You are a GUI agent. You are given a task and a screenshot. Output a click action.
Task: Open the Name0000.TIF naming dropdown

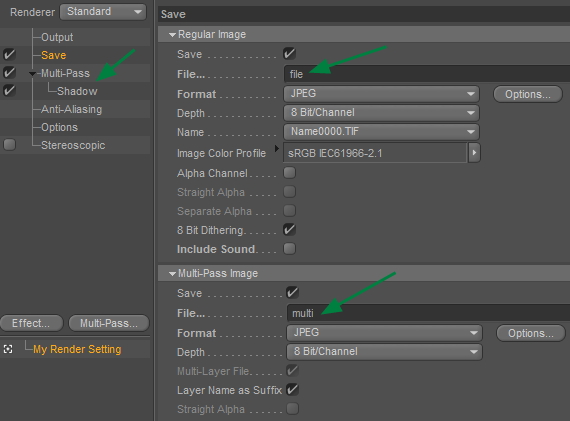(x=381, y=132)
